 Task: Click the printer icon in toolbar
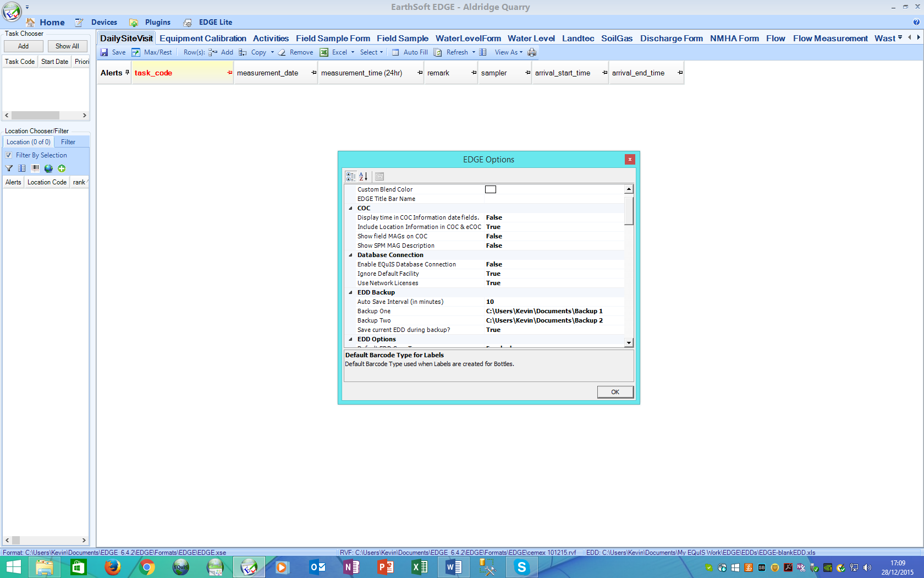pyautogui.click(x=532, y=52)
